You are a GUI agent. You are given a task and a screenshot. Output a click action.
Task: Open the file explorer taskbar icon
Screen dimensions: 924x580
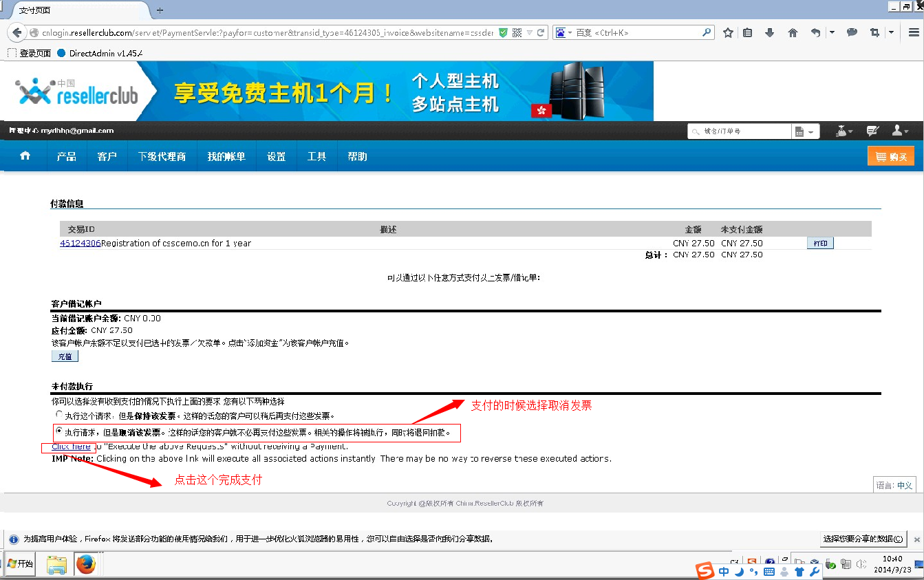click(x=56, y=565)
